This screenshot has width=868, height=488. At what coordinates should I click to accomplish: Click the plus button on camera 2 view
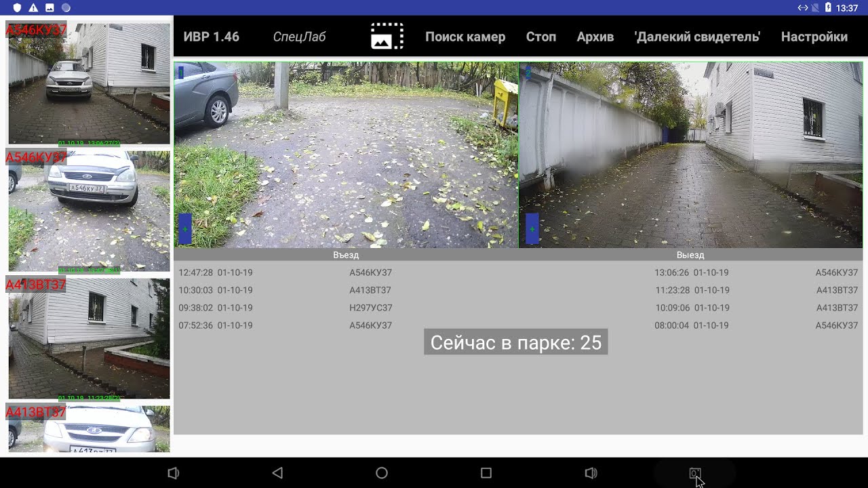tap(532, 229)
